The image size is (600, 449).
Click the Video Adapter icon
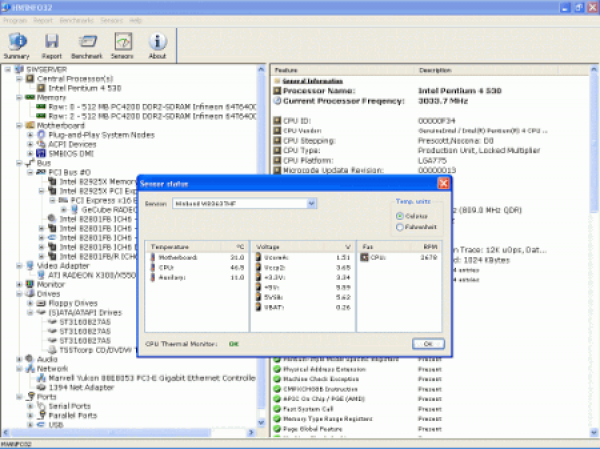tap(30, 266)
